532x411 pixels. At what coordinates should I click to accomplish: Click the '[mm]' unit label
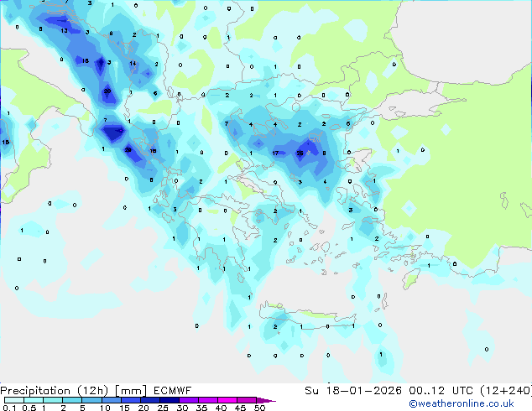click(131, 391)
